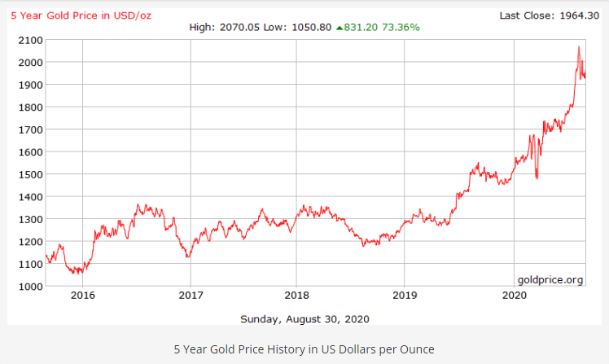Click the goldprice.org watermark link
The image size is (609, 364).
(550, 279)
